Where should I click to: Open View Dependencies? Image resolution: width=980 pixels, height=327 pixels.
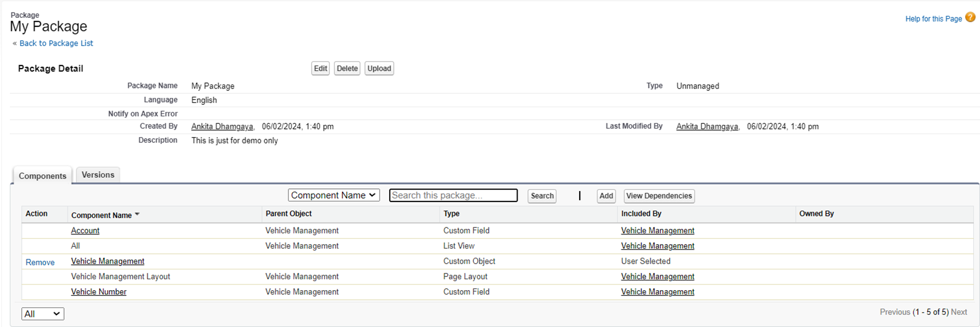659,196
